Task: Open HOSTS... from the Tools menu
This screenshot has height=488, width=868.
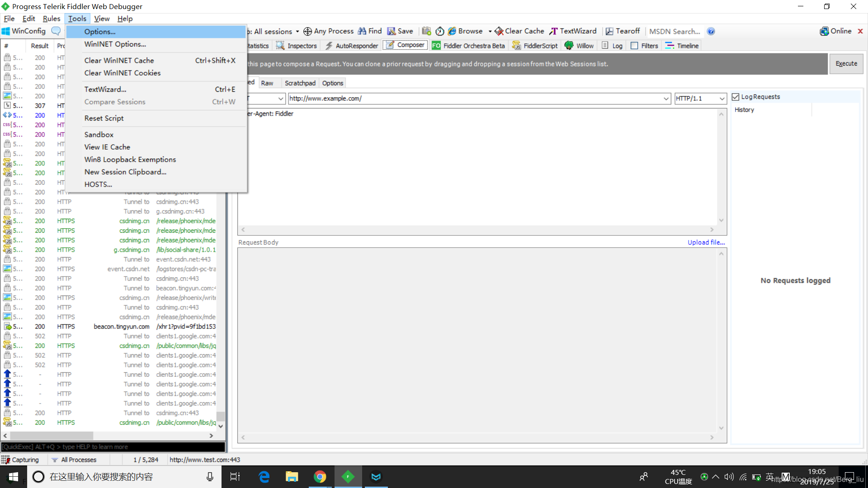Action: (x=156, y=184)
